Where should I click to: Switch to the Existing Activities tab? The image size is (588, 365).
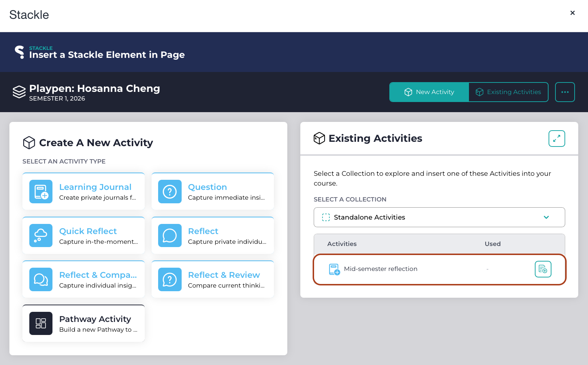(x=508, y=92)
